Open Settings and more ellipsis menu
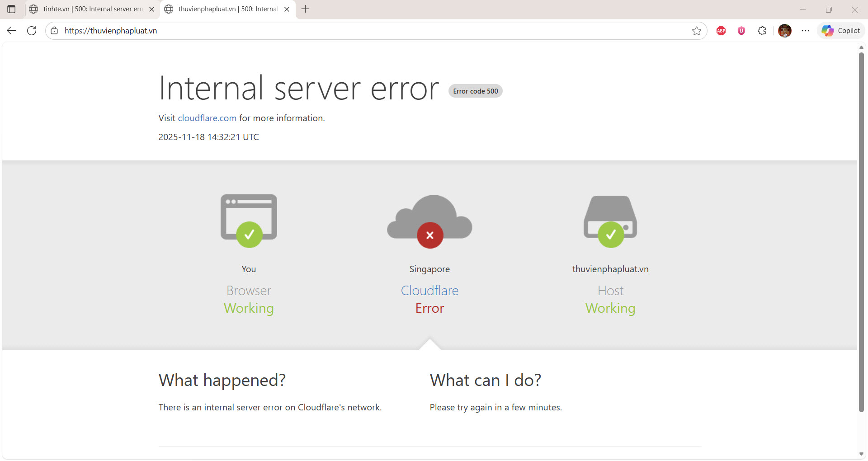The width and height of the screenshot is (868, 461). (806, 31)
